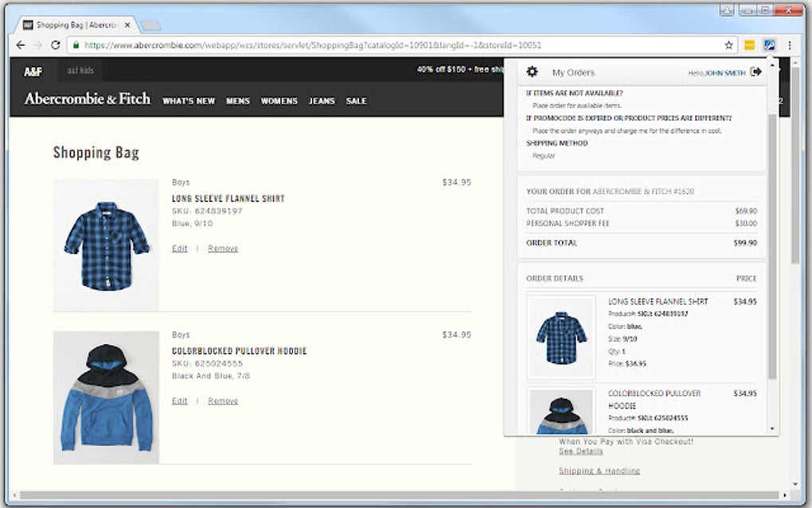Select the Shopping Bag browser tab
The height and width of the screenshot is (508, 812).
click(68, 25)
